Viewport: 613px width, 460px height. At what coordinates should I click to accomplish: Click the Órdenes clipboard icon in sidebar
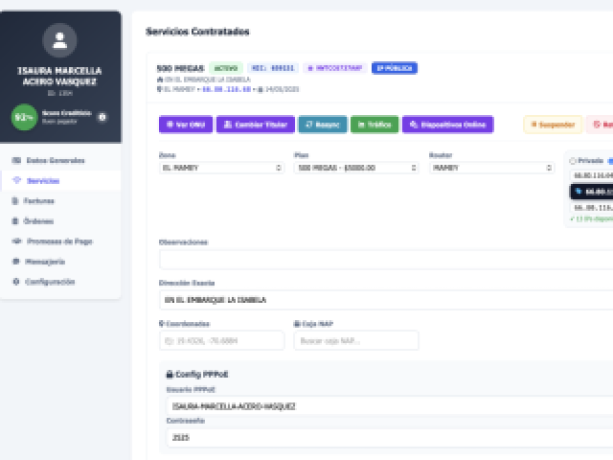coord(15,221)
